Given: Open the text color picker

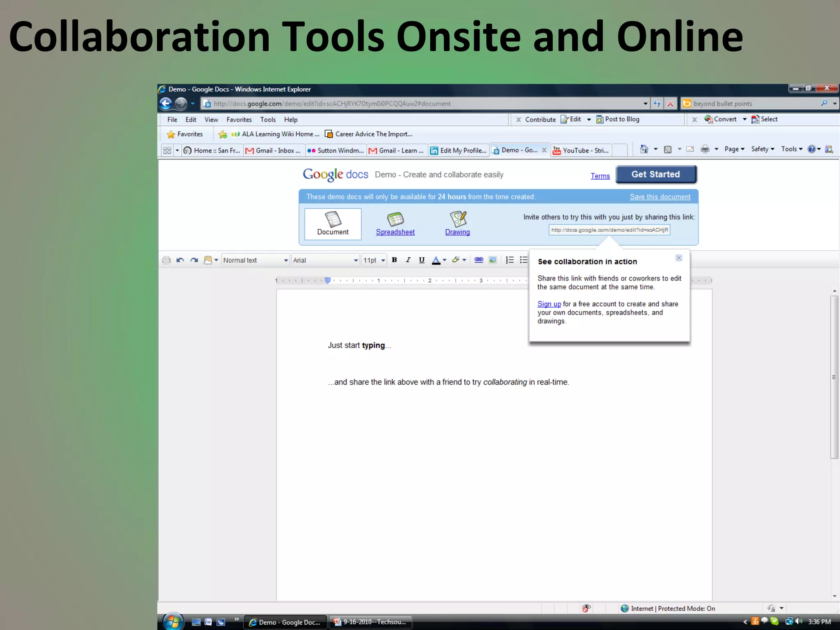Looking at the screenshot, I should click(439, 260).
